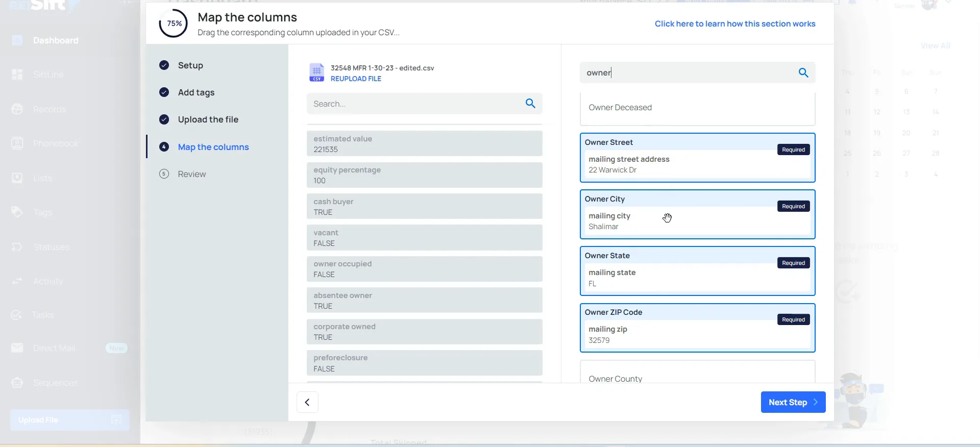
Task: Click Upload File in the background sidebar
Action: (x=70, y=420)
